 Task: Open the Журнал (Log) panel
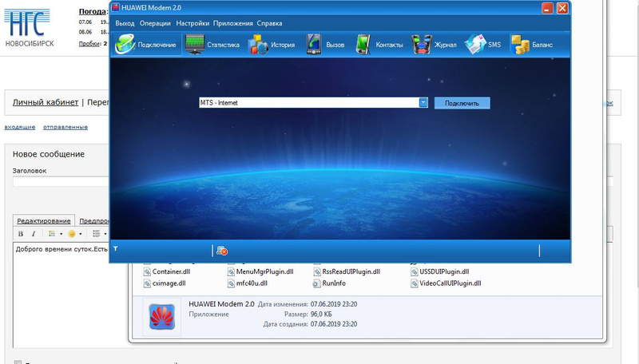tap(435, 45)
